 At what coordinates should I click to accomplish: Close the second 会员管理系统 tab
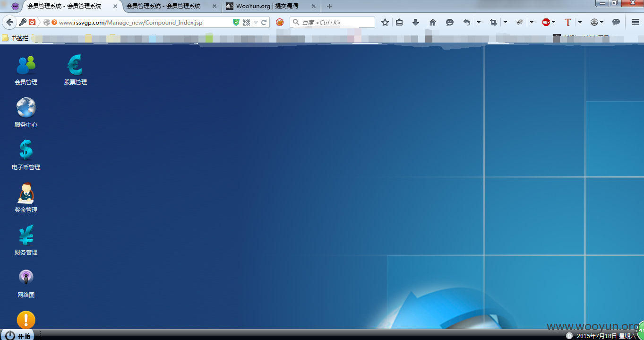click(x=215, y=6)
